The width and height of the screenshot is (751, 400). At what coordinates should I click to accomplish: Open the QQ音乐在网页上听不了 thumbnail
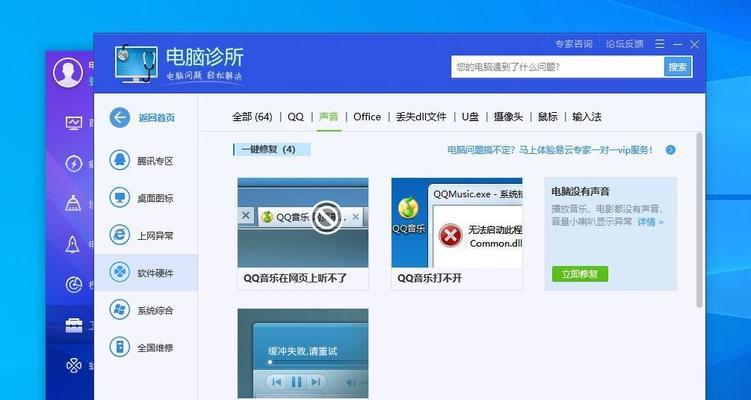point(303,222)
